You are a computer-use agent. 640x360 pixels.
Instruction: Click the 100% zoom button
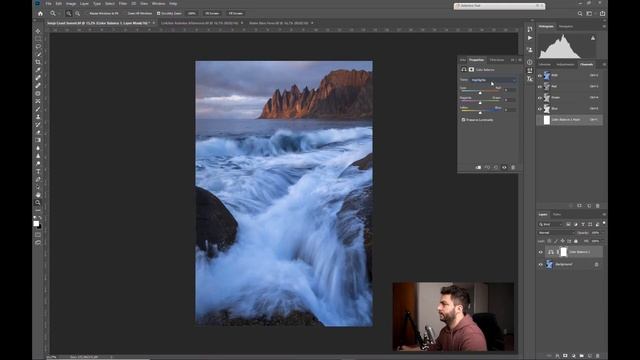[x=191, y=13]
